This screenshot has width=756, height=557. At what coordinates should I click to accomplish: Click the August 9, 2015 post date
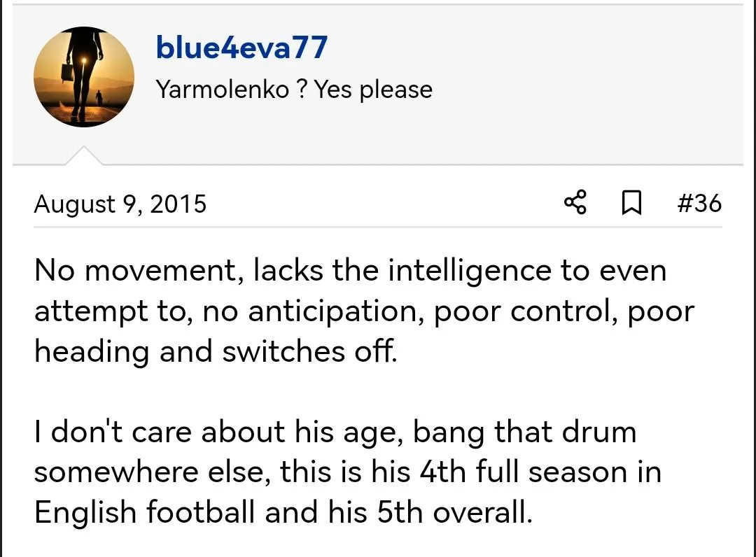tap(120, 204)
